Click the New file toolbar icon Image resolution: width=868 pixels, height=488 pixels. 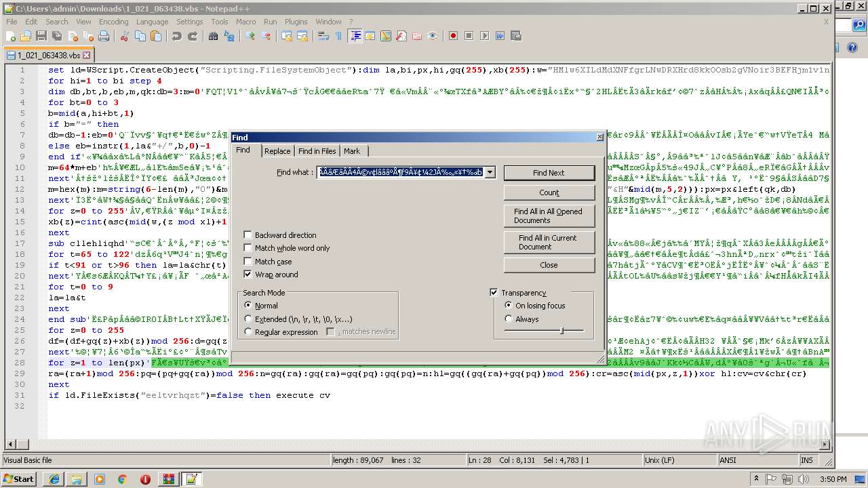(11, 36)
